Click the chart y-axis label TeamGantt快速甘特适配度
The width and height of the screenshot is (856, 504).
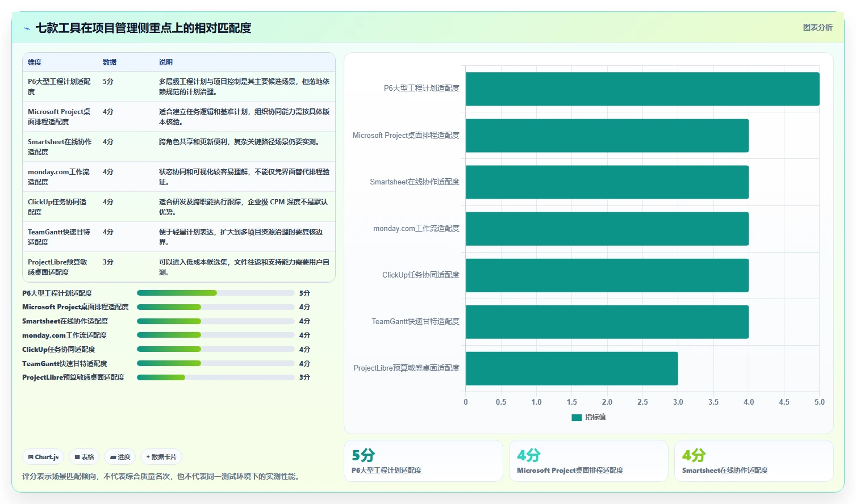pos(415,322)
